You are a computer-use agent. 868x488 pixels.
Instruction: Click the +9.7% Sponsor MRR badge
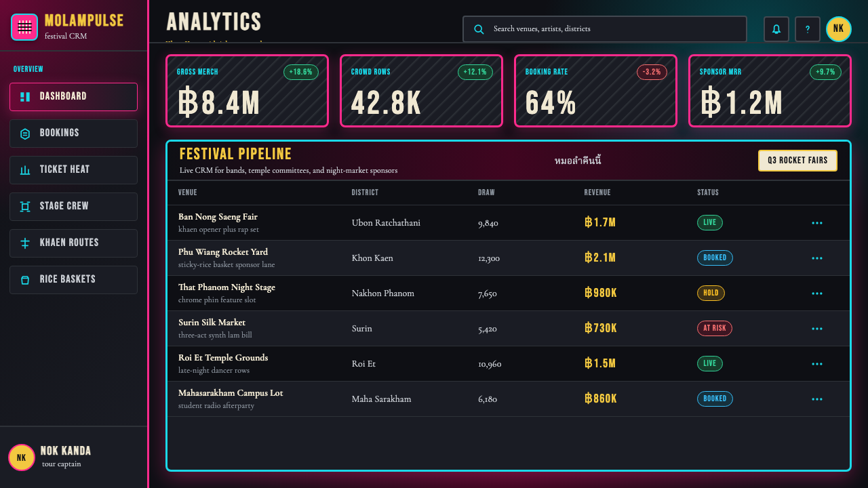(825, 72)
